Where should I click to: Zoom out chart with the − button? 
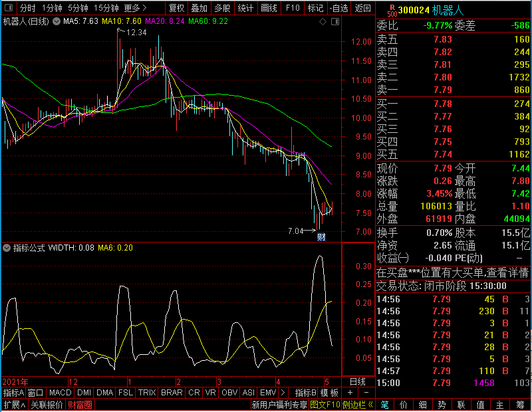[x=366, y=393]
